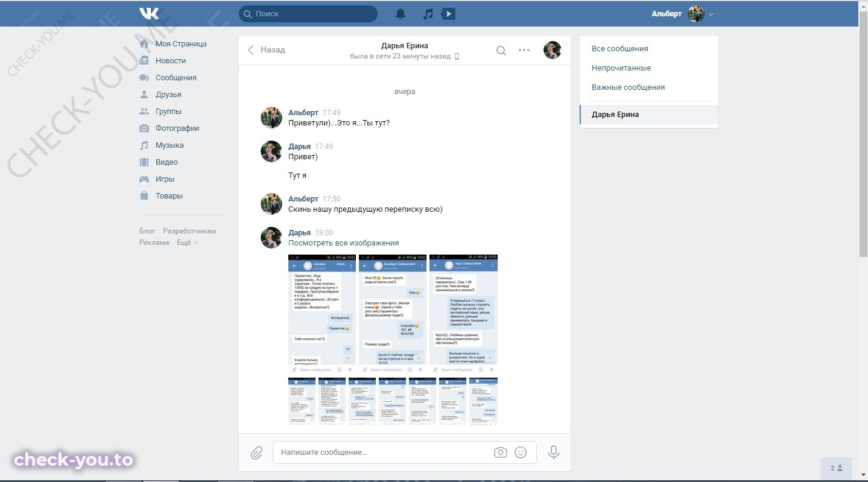This screenshot has height=482, width=868.
Task: Open notifications bell icon
Action: [401, 14]
